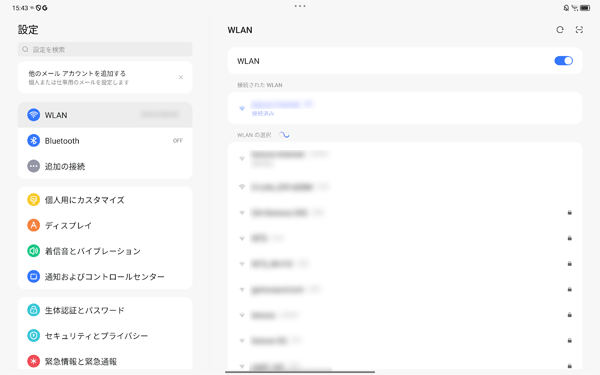
Task: Click the wifi icon of connected network
Action: tap(242, 109)
